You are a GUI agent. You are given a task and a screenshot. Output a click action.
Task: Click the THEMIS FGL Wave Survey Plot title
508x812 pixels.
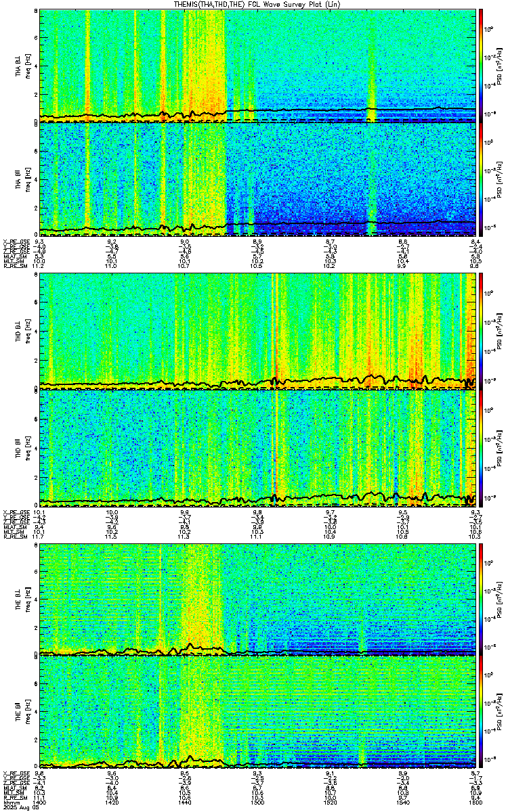click(x=257, y=4)
